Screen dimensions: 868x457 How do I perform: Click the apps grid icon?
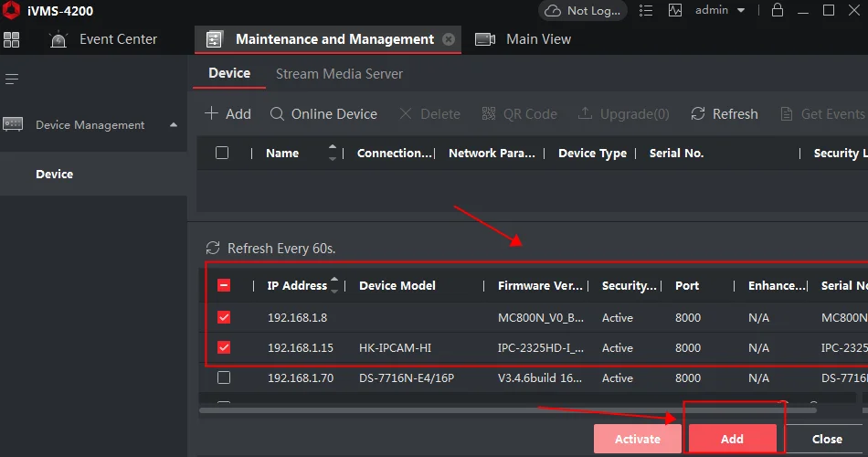coord(12,39)
